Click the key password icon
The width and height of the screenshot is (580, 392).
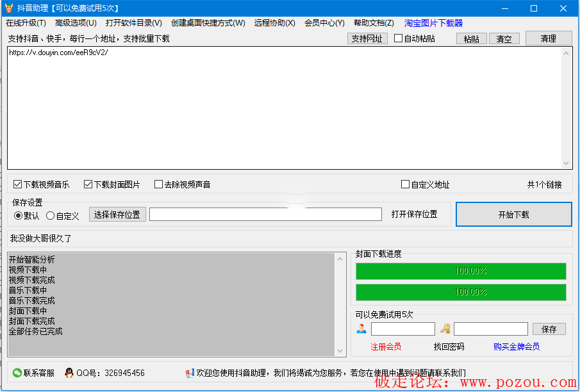click(445, 329)
